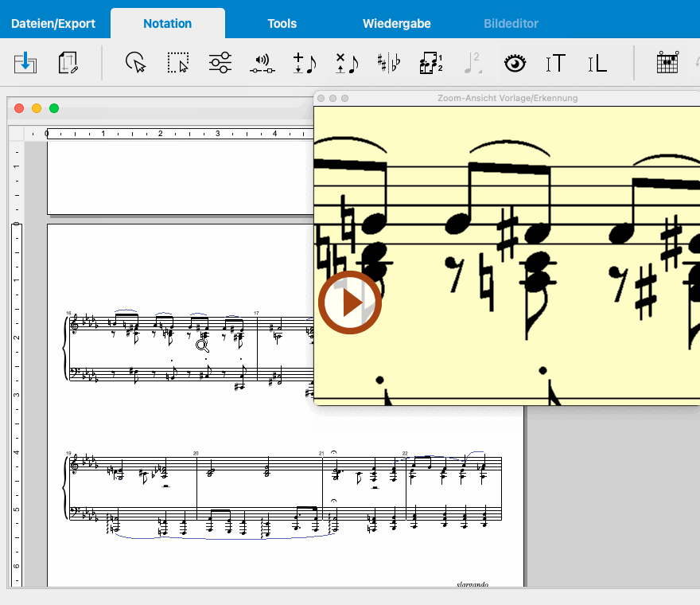Screen dimensions: 700x605
Task: Switch to the Wiedergabe tab
Action: coord(397,24)
